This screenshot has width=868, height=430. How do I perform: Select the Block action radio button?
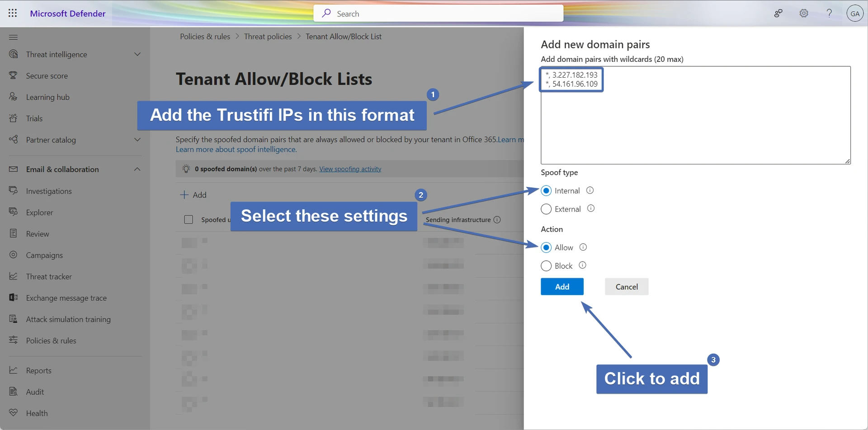546,266
